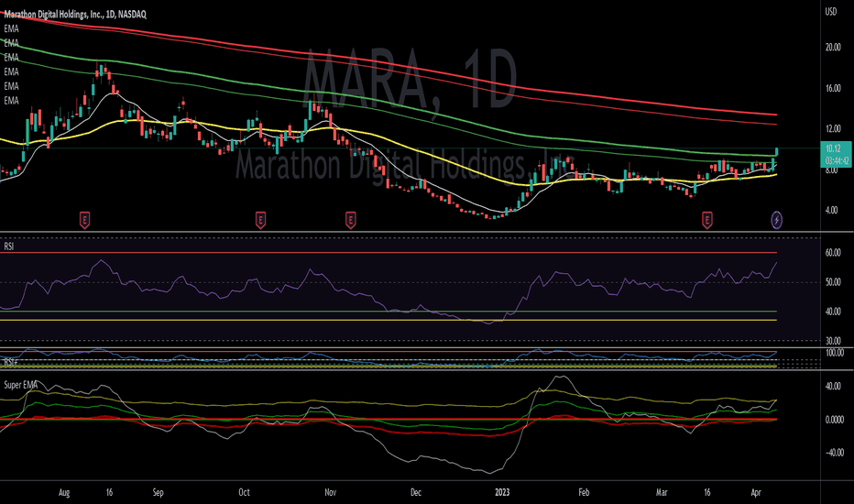Click the USD currency label
The image size is (854, 504).
(830, 11)
